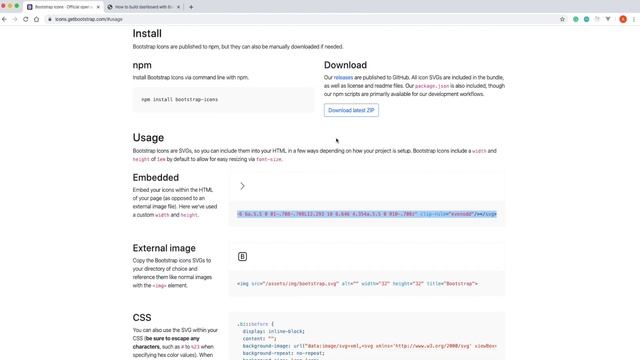This screenshot has width=640, height=360.
Task: Open Chrome's three-dot menu
Action: 634,19
